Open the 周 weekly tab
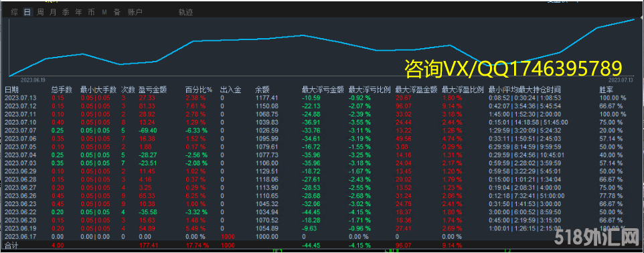 40,12
